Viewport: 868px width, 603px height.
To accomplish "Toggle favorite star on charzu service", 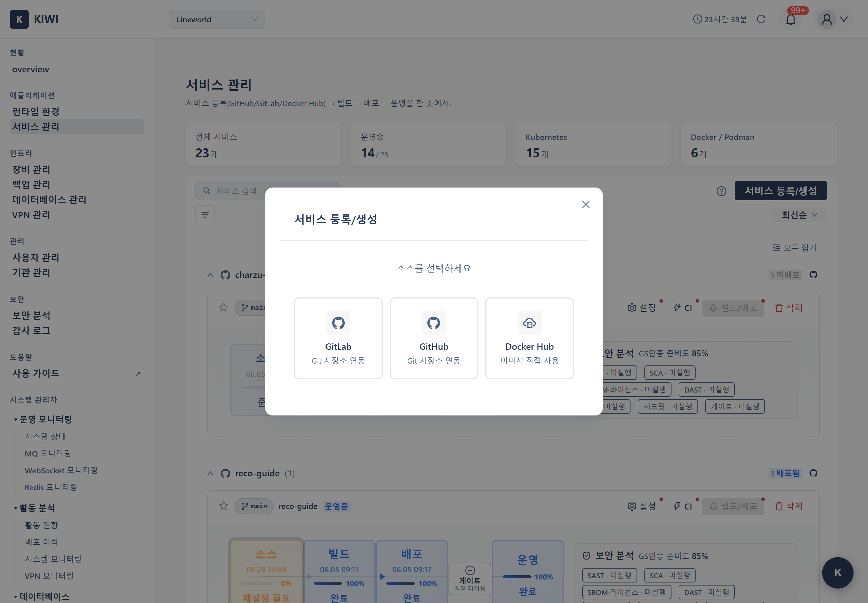I will 224,308.
